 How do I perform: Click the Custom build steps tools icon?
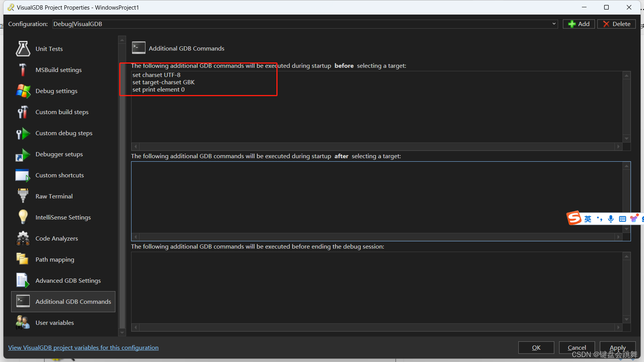pyautogui.click(x=23, y=112)
